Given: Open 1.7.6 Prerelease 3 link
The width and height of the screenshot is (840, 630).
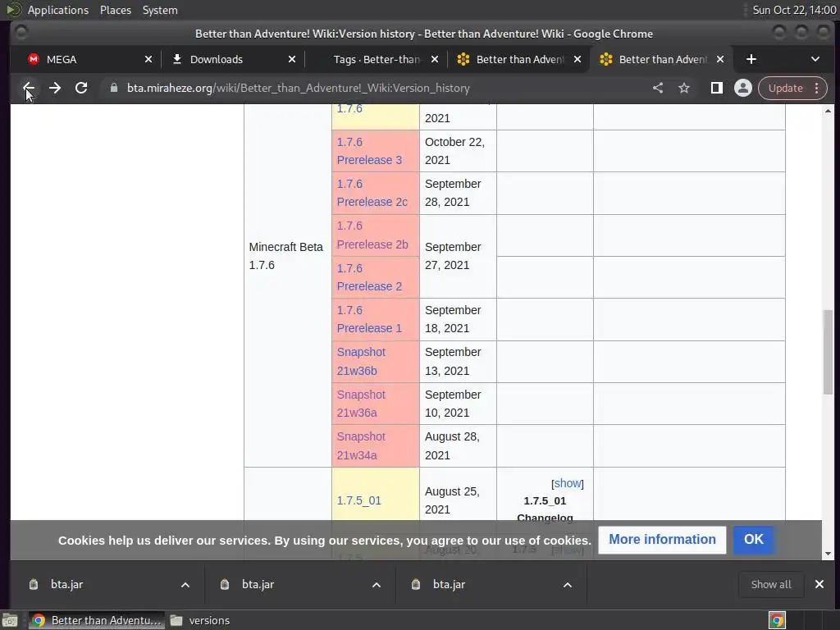Looking at the screenshot, I should 369,151.
